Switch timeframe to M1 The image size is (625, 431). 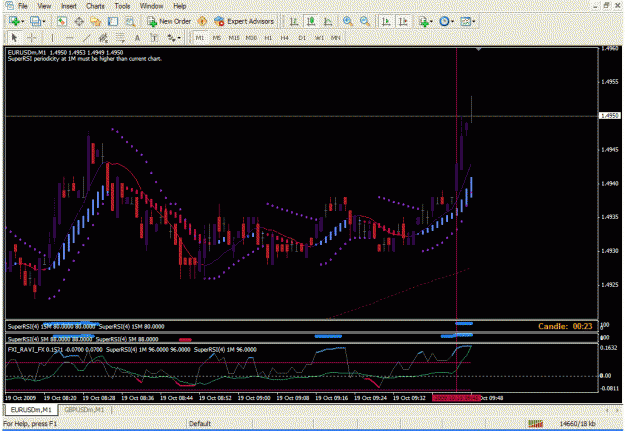click(200, 38)
